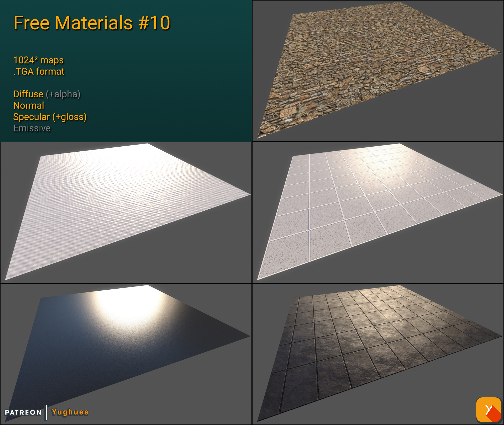Expand the Specular (+gloss) entry
The height and width of the screenshot is (425, 504).
[50, 117]
